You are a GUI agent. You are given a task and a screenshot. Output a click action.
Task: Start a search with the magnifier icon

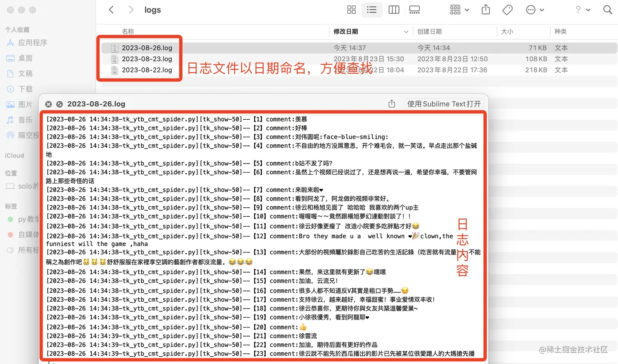pyautogui.click(x=607, y=9)
